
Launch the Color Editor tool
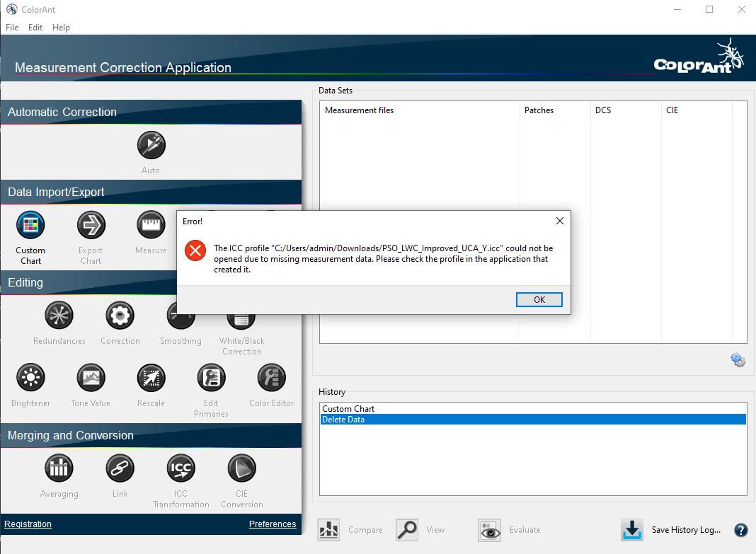click(x=271, y=377)
